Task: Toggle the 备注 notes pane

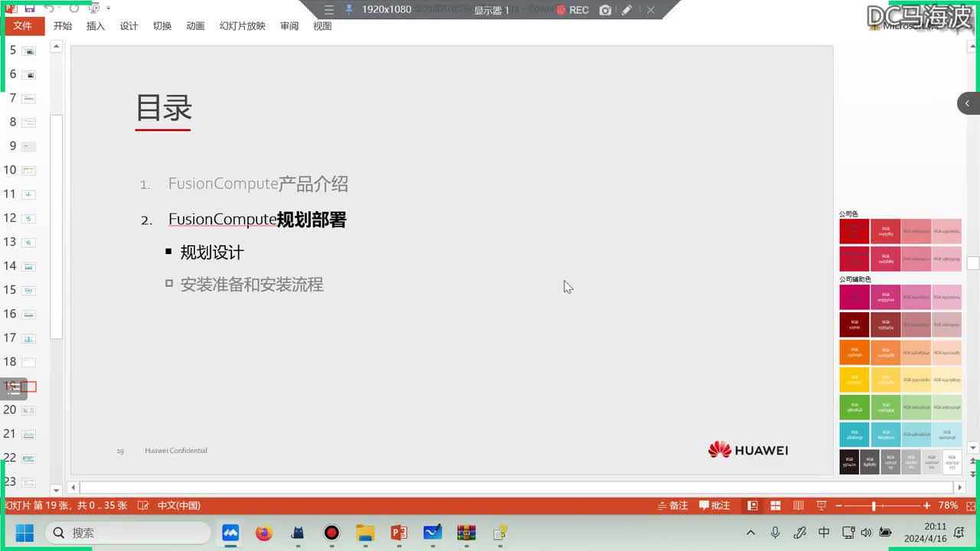Action: pyautogui.click(x=672, y=506)
